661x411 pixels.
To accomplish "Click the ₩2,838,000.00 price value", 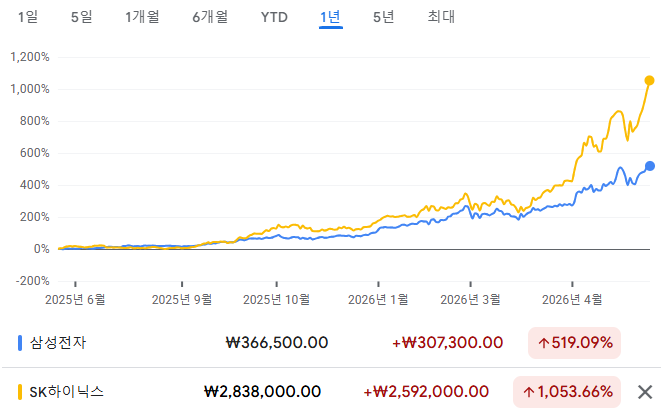I will tap(262, 392).
